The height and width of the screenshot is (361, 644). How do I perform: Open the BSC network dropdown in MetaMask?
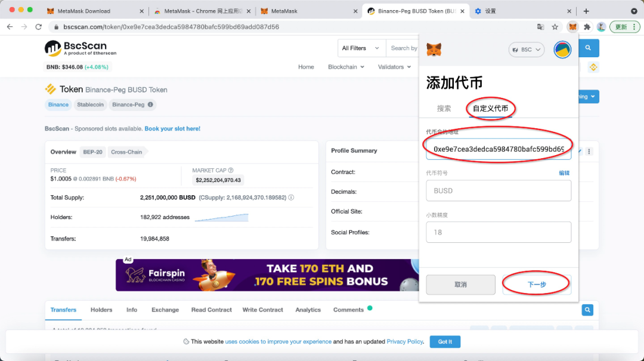(x=526, y=50)
